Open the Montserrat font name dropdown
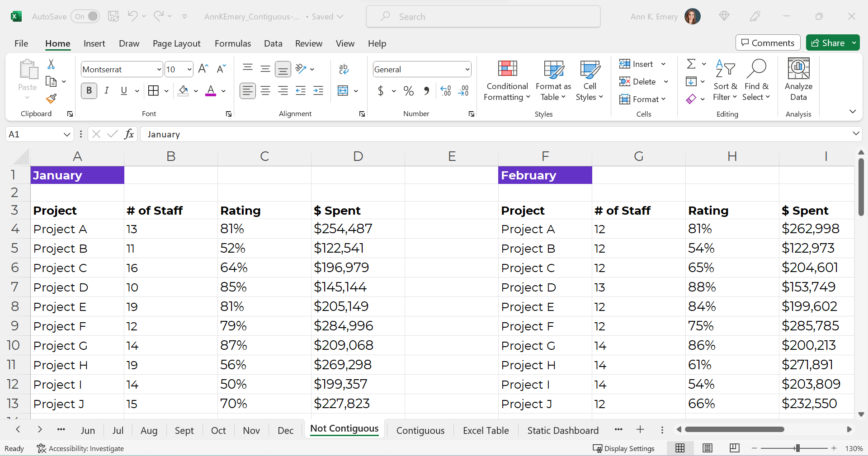Image resolution: width=868 pixels, height=456 pixels. (x=159, y=70)
